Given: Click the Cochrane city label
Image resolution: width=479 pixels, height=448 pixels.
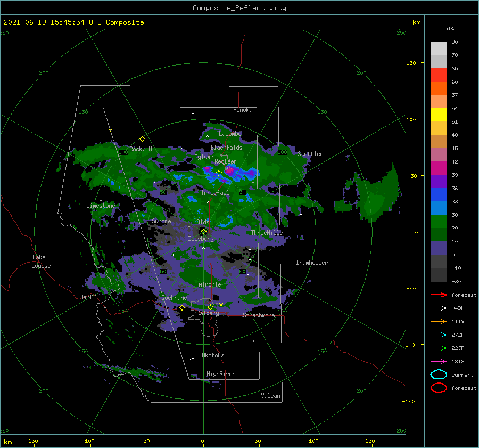Looking at the screenshot, I should 174,298.
